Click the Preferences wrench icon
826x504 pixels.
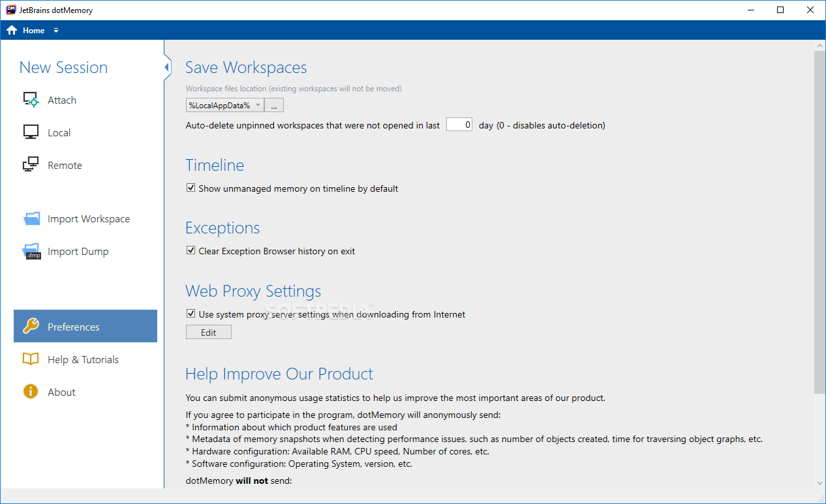31,327
